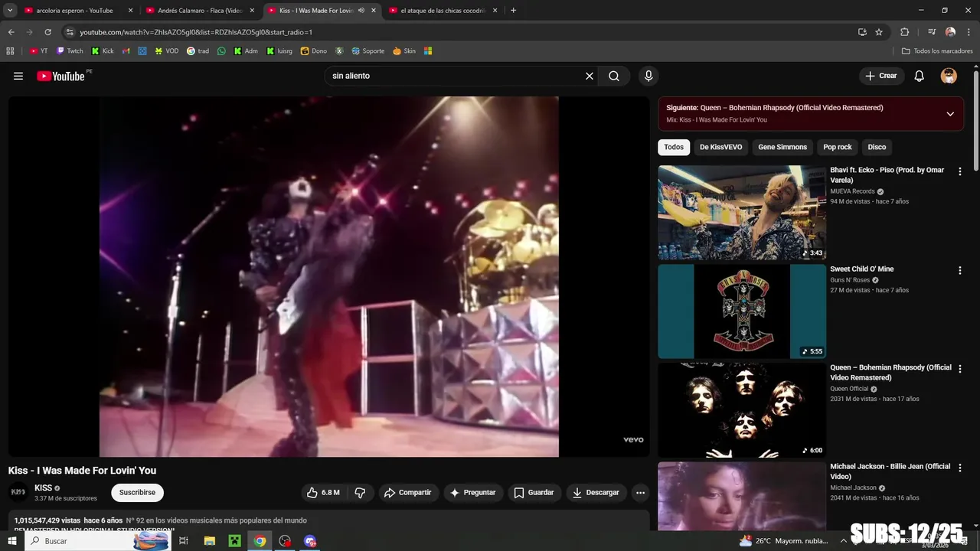Screen dimensions: 980x551
Task: Install app icon in address bar
Action: [862, 32]
